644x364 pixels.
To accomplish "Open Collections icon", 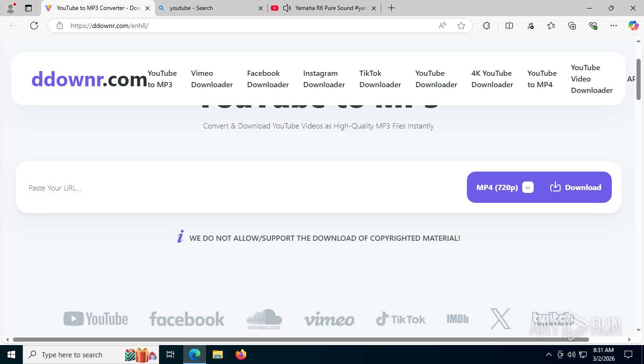I will click(x=572, y=26).
